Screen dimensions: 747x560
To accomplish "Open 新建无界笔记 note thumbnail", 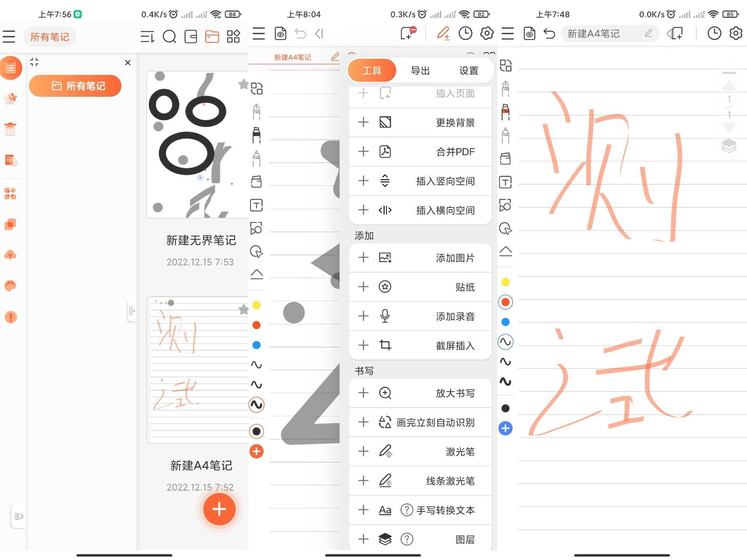I will pos(198,145).
